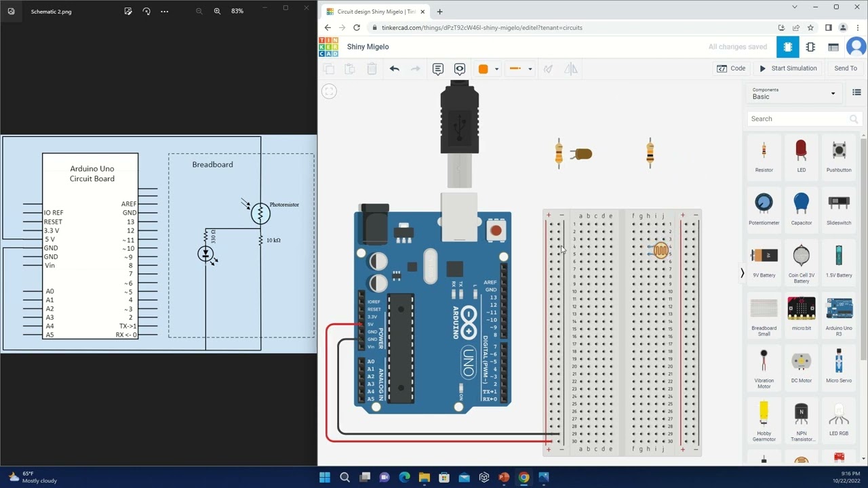Click the Delete trash icon in toolbar
This screenshot has height=488, width=868.
tap(372, 68)
